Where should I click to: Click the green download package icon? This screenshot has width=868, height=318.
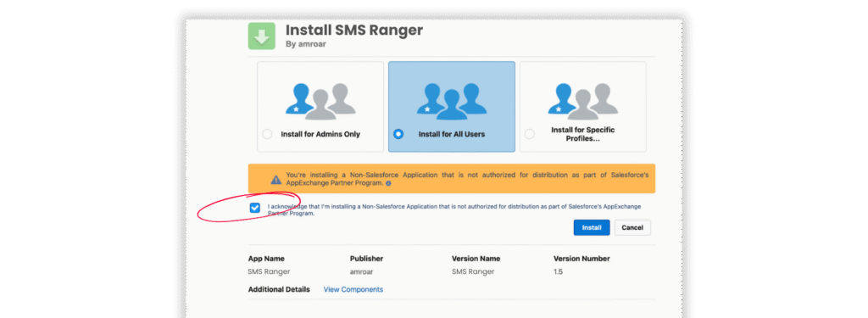(x=262, y=36)
